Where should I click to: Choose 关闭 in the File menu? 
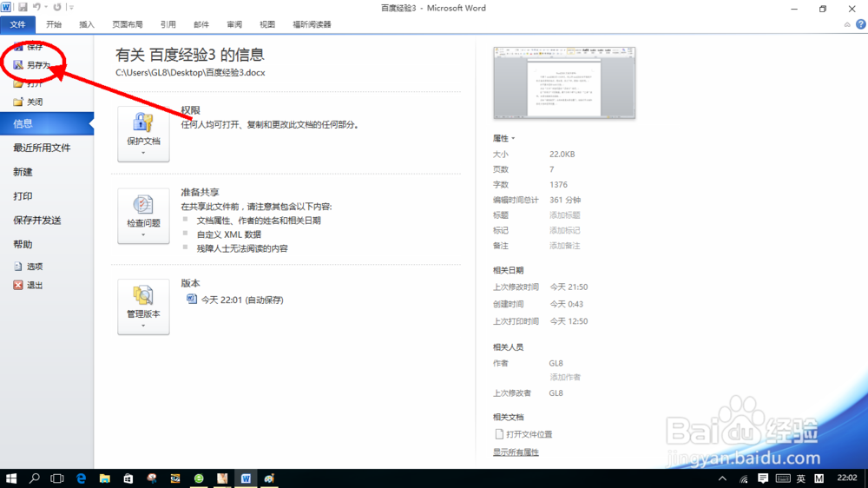[x=29, y=102]
